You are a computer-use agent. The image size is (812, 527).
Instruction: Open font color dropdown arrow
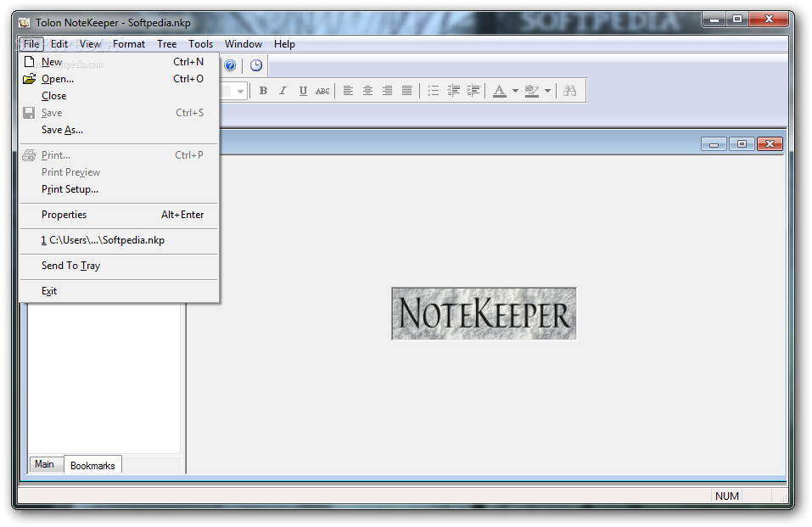click(515, 91)
